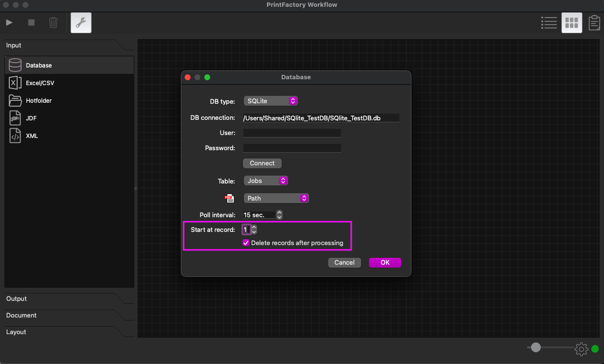
Task: Click the Password input field
Action: coord(292,148)
